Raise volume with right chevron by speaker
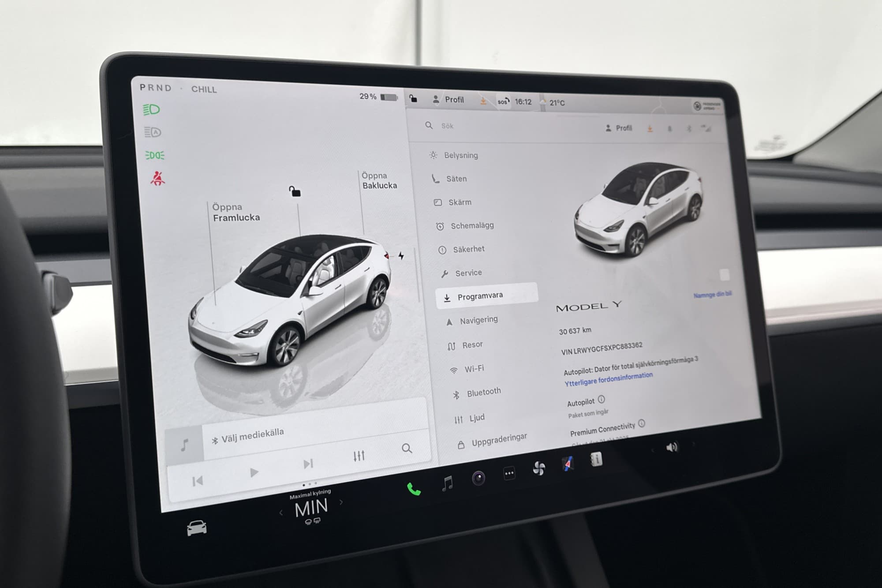Image resolution: width=882 pixels, height=588 pixels. [x=693, y=444]
